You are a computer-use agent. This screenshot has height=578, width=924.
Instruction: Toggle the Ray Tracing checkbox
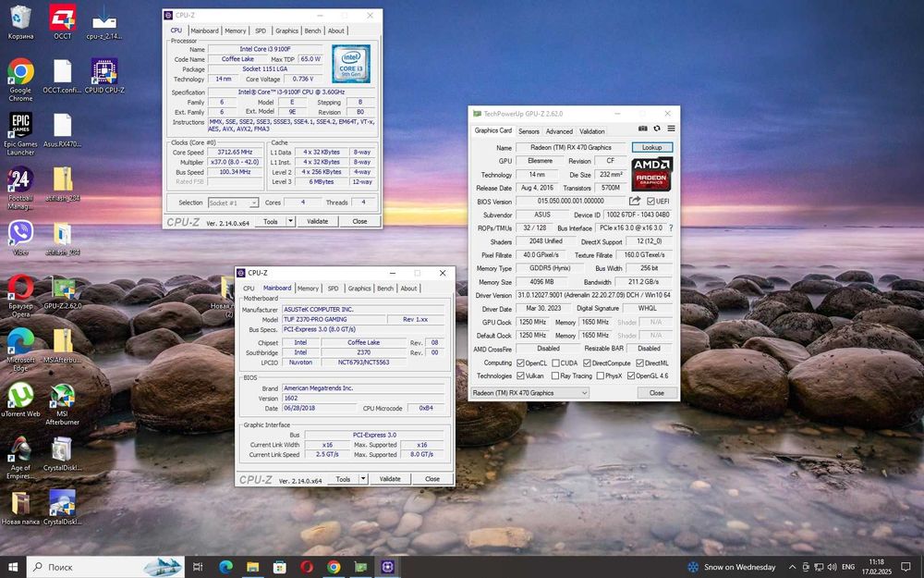[554, 375]
